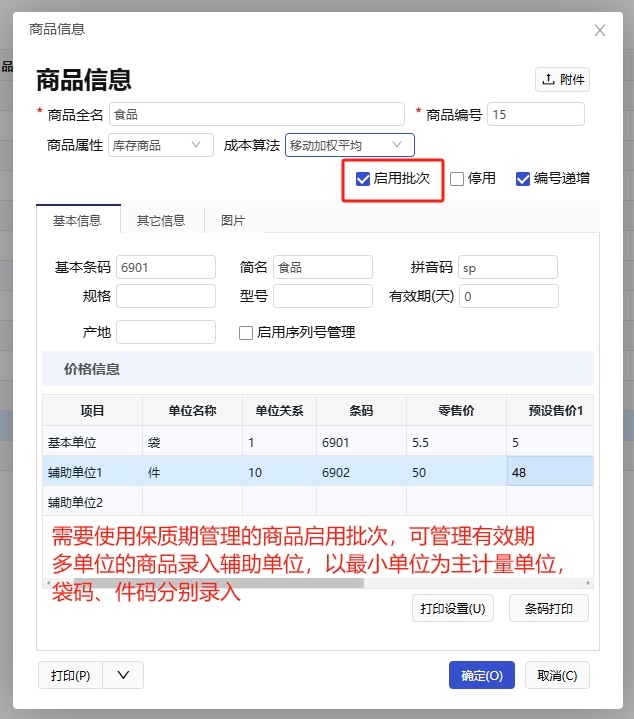Click the right scroll arrow of price table
634x719 pixels.
click(x=588, y=583)
